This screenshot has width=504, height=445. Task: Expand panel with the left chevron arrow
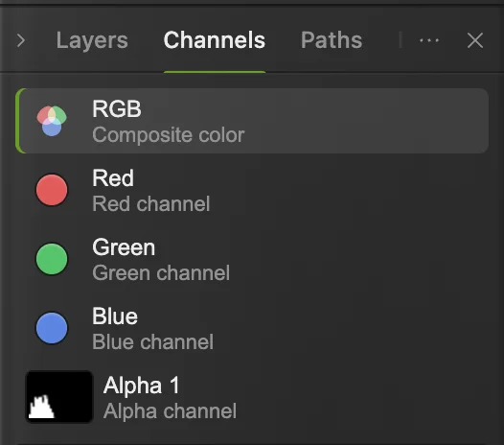tap(21, 40)
